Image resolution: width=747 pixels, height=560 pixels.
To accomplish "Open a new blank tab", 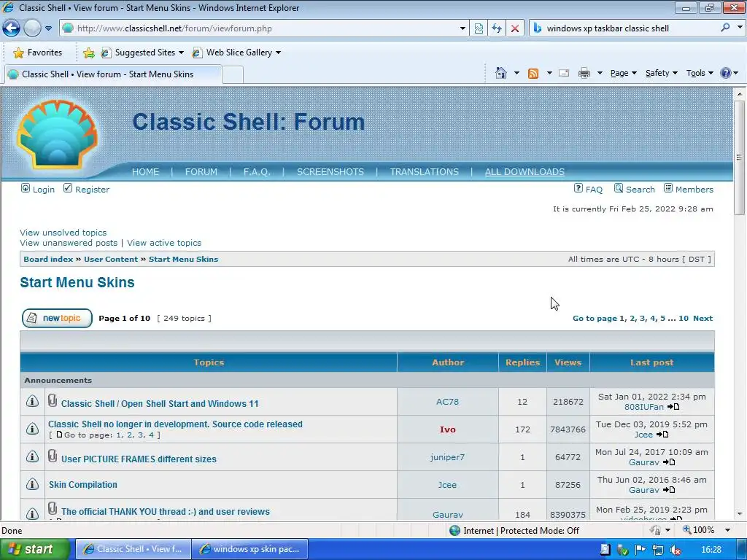I will point(233,75).
